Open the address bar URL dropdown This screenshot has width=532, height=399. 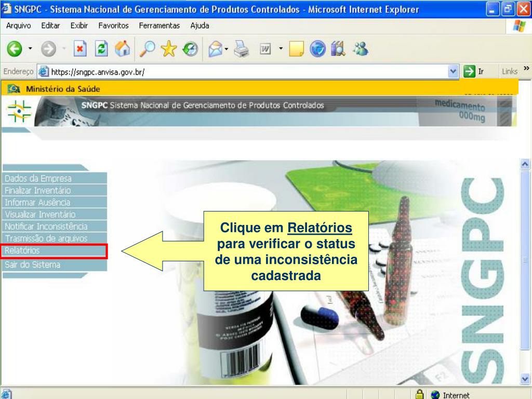(x=453, y=72)
